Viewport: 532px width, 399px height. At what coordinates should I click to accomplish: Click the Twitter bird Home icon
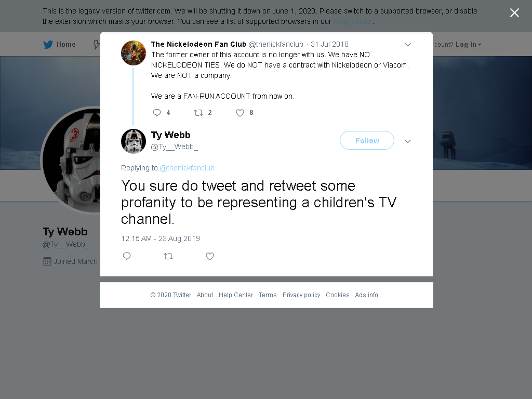48,45
